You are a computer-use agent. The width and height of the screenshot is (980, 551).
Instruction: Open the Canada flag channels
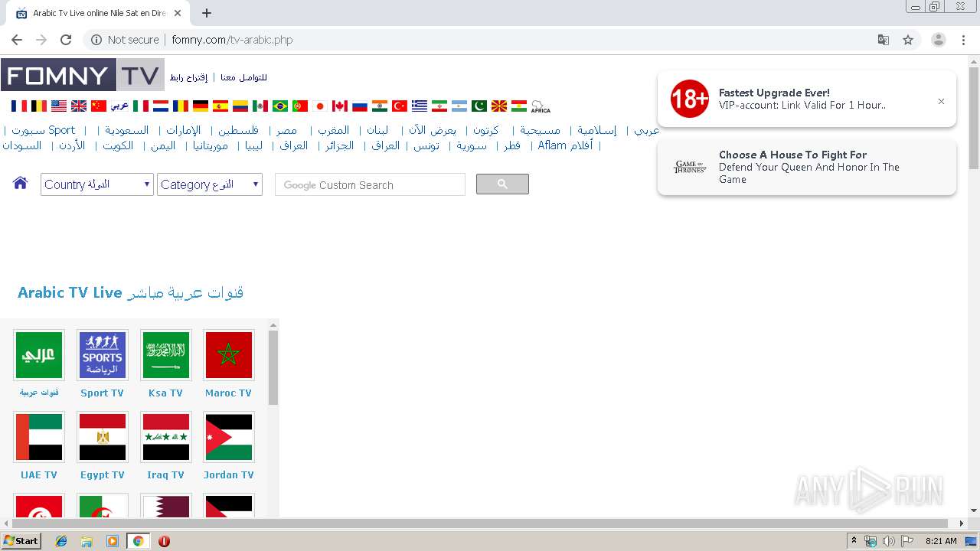pyautogui.click(x=340, y=106)
